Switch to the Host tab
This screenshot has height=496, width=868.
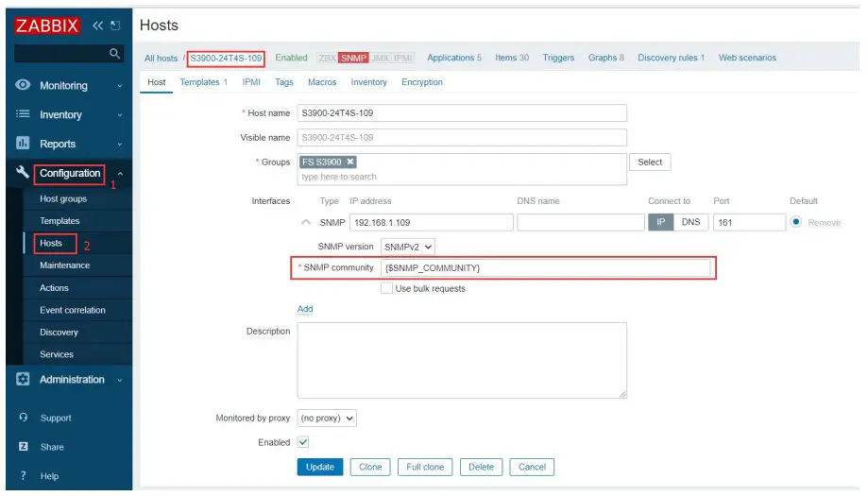pos(156,82)
